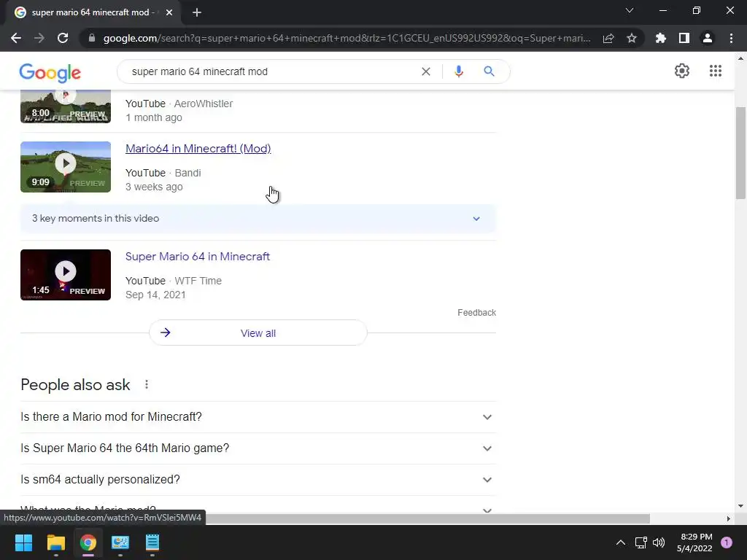Viewport: 747px width, 560px height.
Task: Open the Chrome profile menu
Action: pos(708,38)
